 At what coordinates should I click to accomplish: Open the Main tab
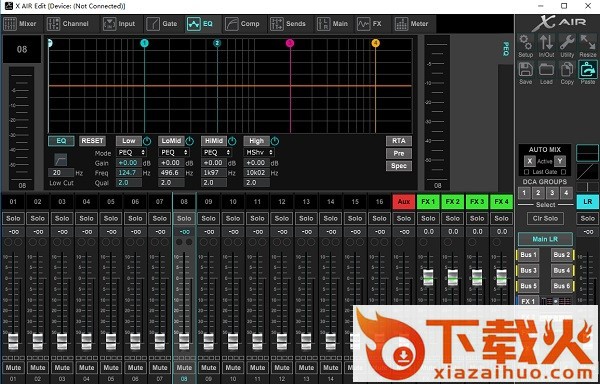pos(333,24)
